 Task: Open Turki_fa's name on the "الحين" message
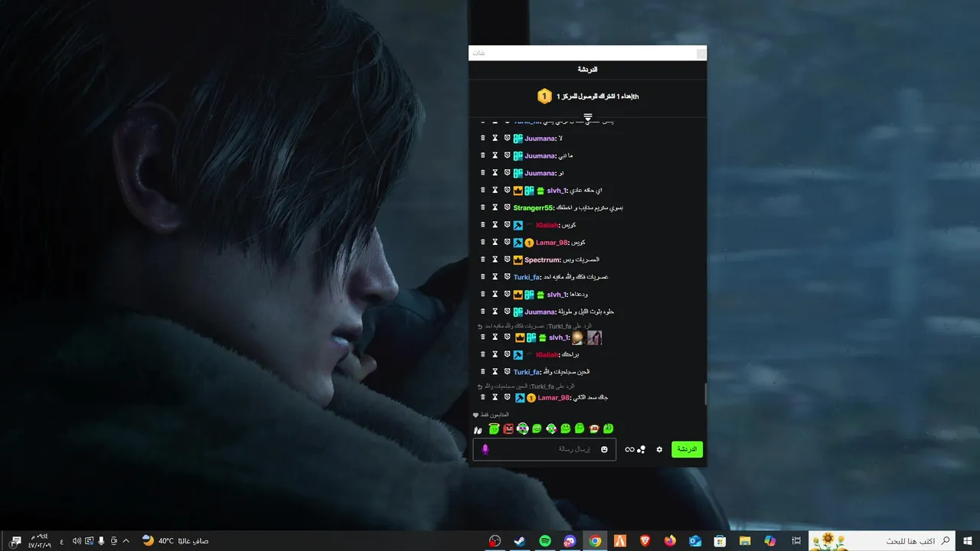tap(528, 372)
